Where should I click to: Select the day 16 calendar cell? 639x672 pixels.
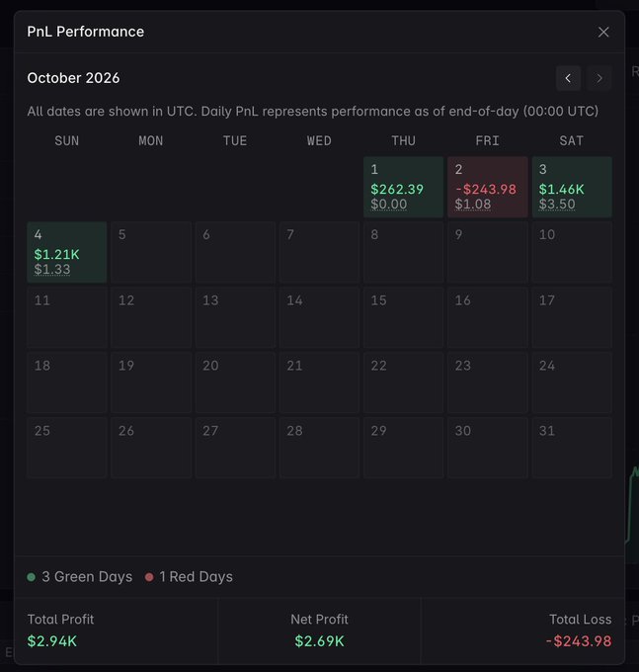(487, 317)
